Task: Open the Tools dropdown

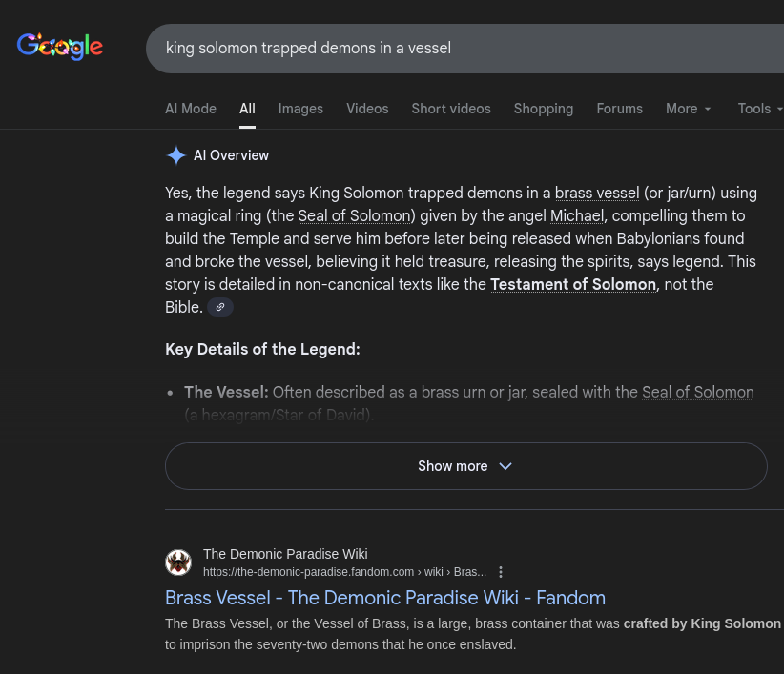Action: pyautogui.click(x=760, y=109)
